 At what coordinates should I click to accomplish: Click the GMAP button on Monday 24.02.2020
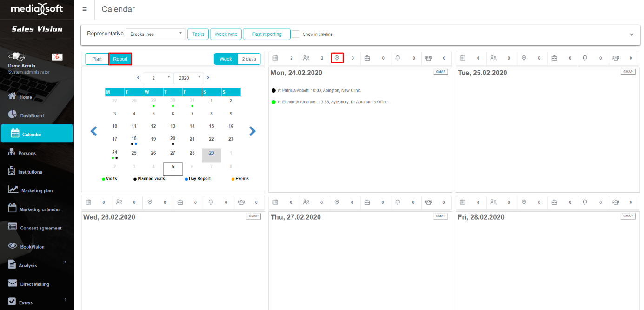tap(440, 72)
